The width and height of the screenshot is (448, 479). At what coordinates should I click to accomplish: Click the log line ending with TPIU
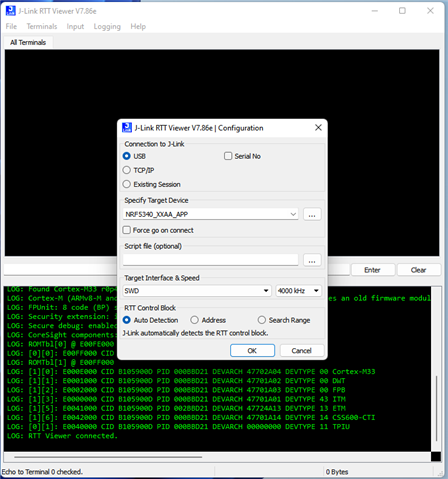coord(178,426)
